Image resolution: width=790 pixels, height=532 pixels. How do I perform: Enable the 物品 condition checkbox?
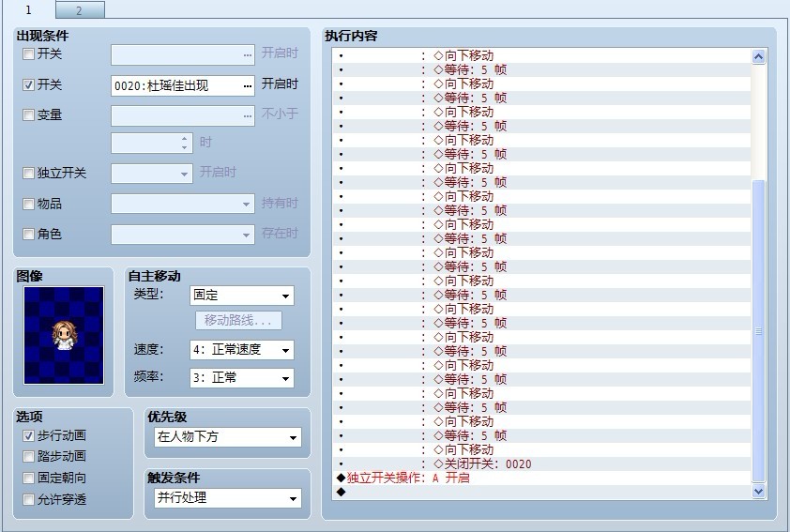coord(29,204)
